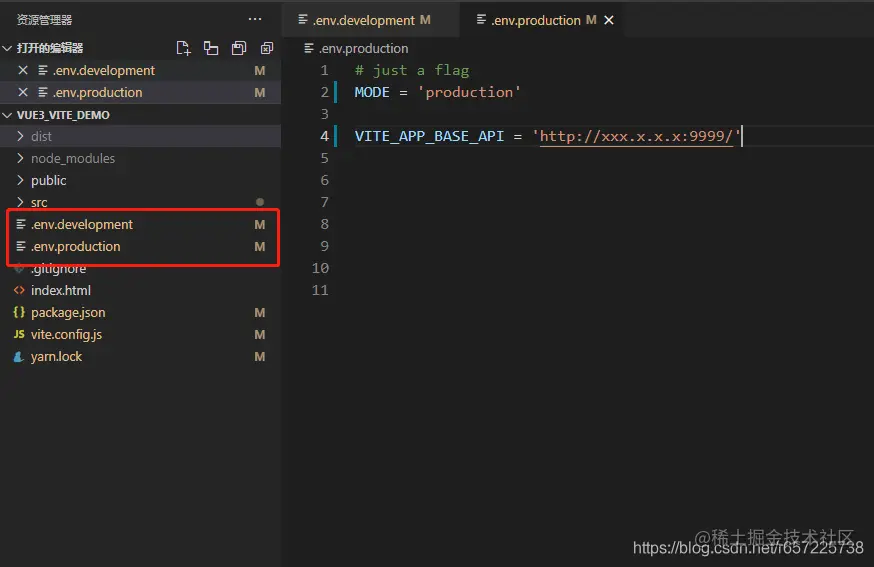Close .env.development in the Open Editors list
The image size is (874, 567).
tap(23, 70)
